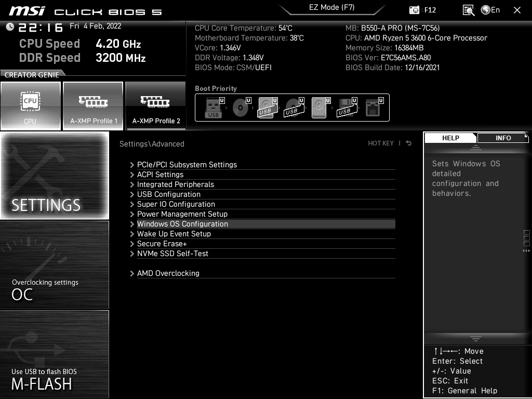Expand PCIe/PCI Subsystem Settings
This screenshot has height=399, width=532.
tap(187, 165)
